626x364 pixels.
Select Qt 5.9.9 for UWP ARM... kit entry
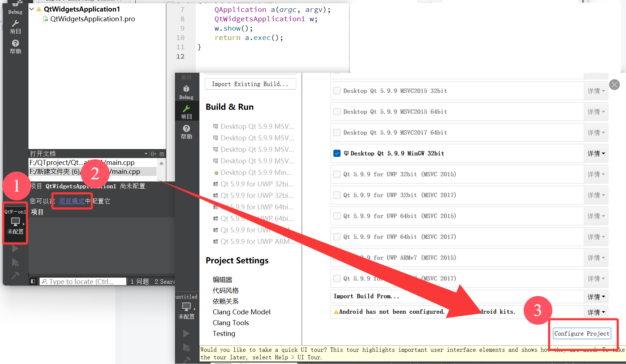pyautogui.click(x=254, y=242)
